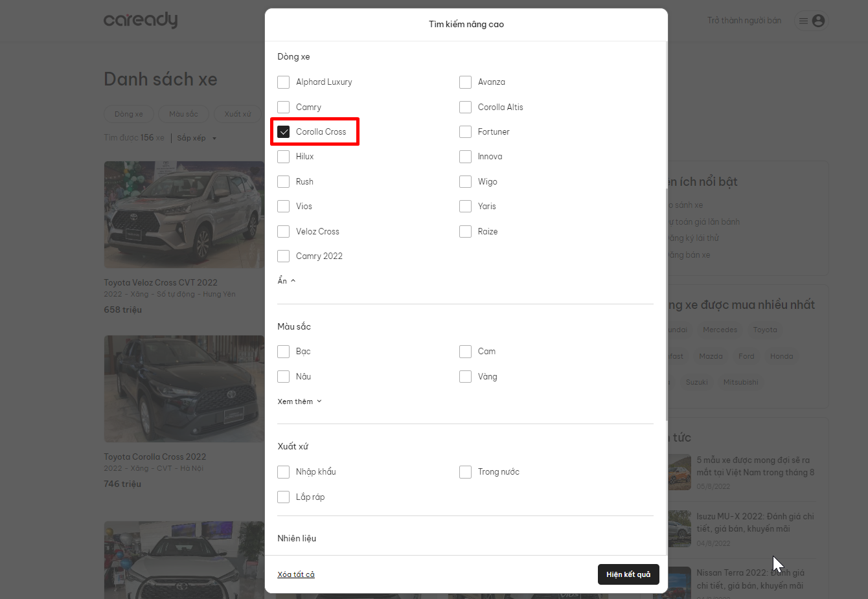Tick the Veloz Cross checkbox
Viewport: 868px width, 599px height.
point(283,231)
